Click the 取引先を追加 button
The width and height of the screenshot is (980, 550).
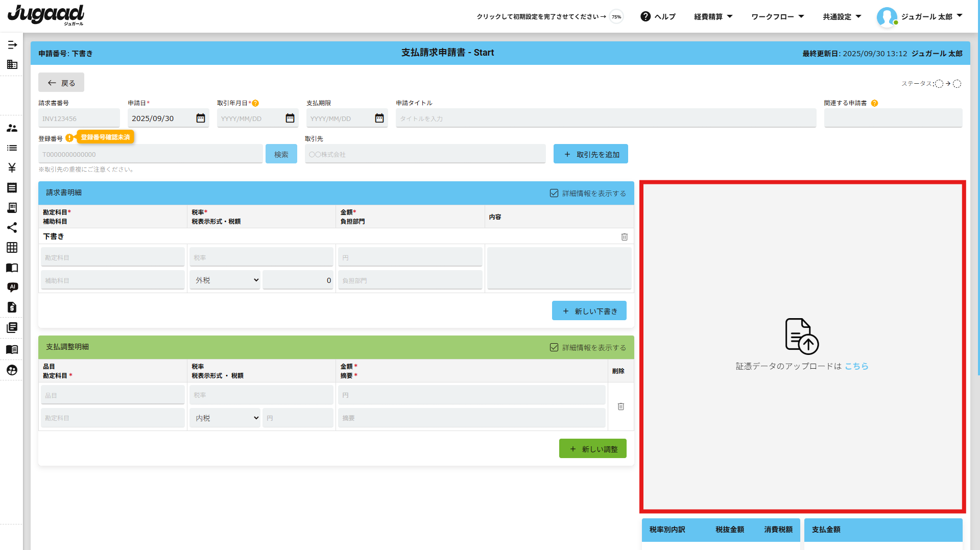590,154
